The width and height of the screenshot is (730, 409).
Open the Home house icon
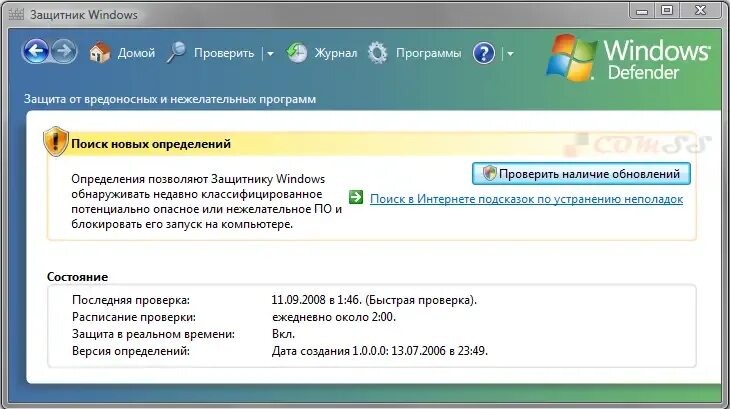tap(100, 53)
